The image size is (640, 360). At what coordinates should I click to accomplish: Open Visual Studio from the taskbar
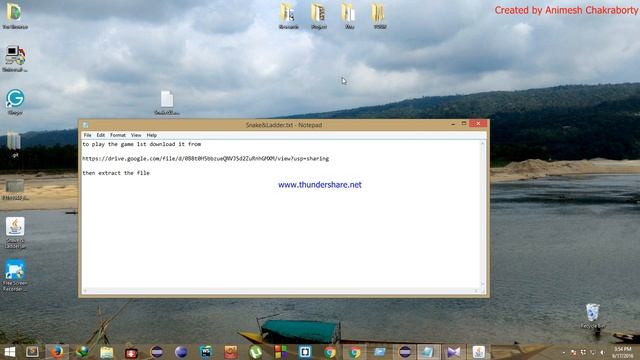point(453,352)
